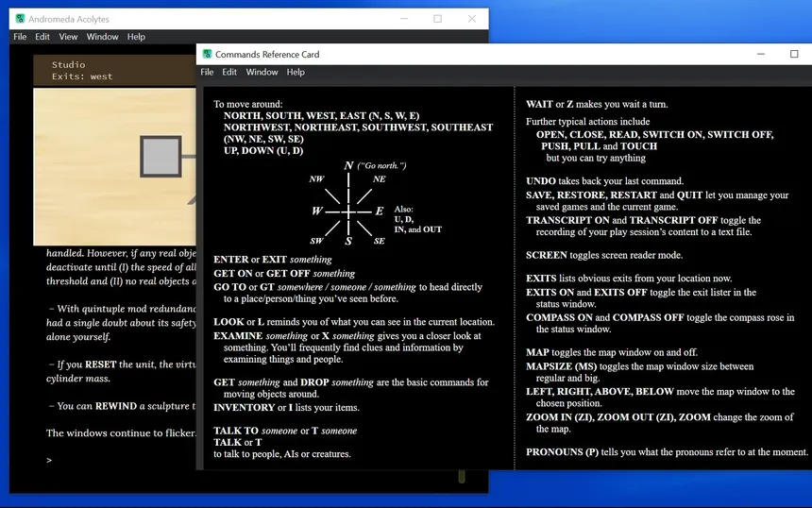This screenshot has height=508, width=812.
Task: Click 'ENTER or EXIT something' line
Action: (x=272, y=260)
